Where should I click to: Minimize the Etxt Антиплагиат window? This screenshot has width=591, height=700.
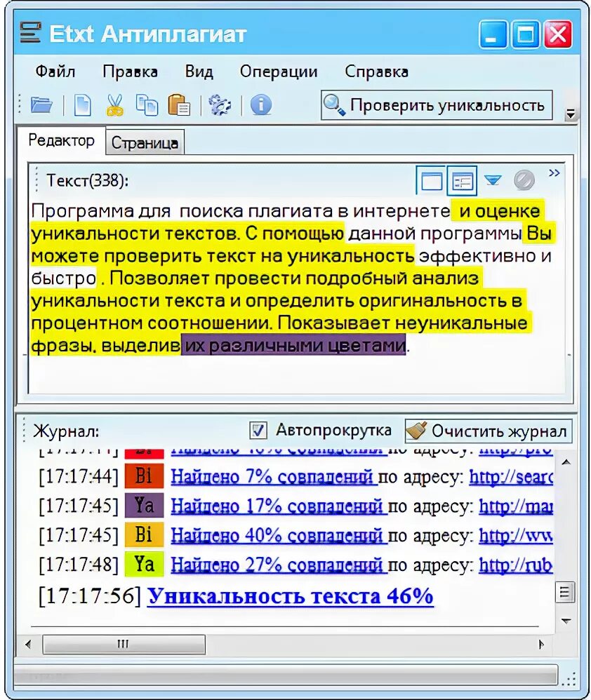(x=493, y=34)
